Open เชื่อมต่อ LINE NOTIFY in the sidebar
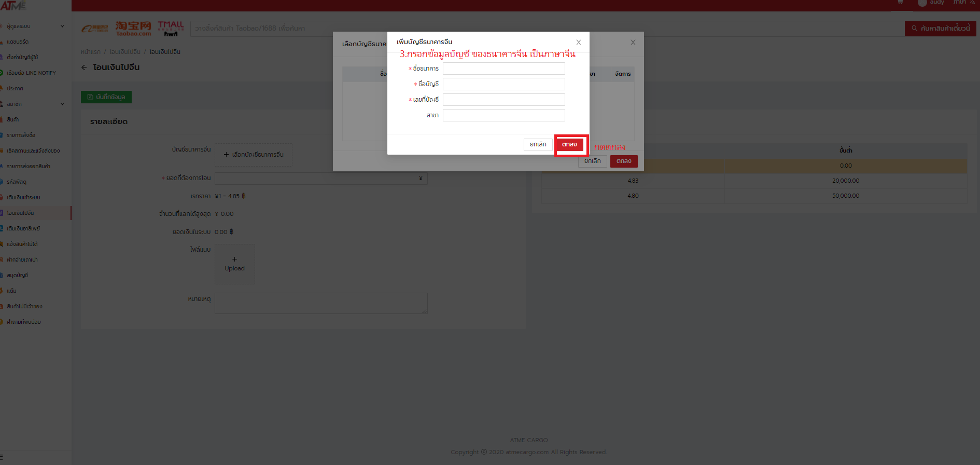This screenshot has width=980, height=465. click(31, 73)
